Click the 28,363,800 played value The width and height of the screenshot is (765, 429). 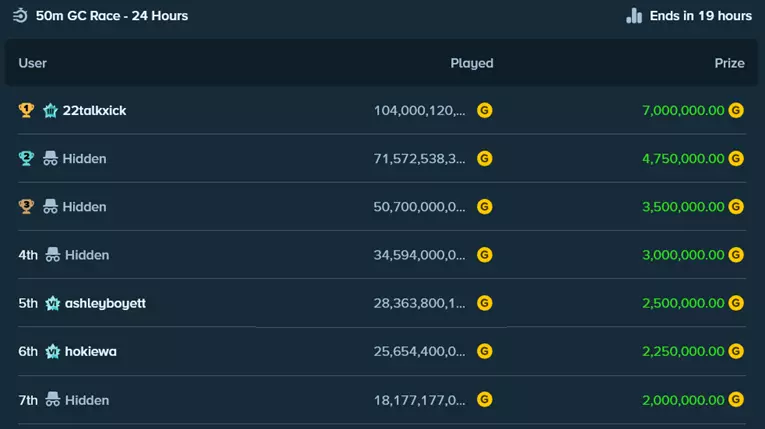[x=420, y=304]
